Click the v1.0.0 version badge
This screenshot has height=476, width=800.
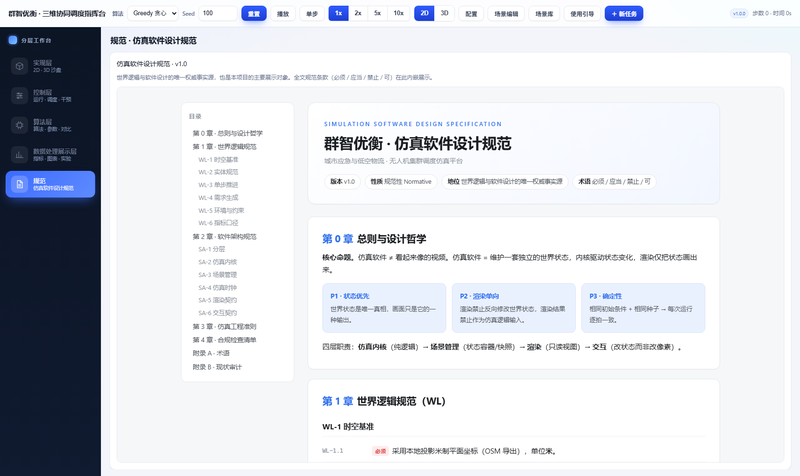click(739, 14)
